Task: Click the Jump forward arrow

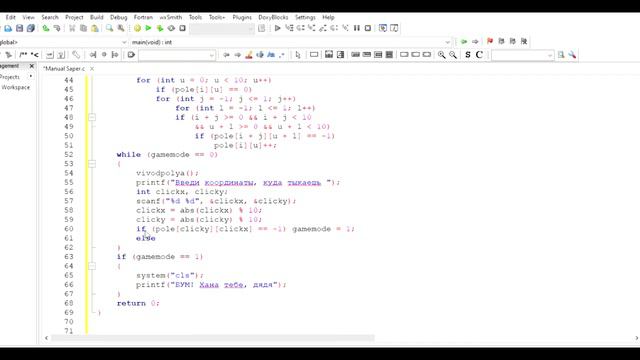Action: 475,42
